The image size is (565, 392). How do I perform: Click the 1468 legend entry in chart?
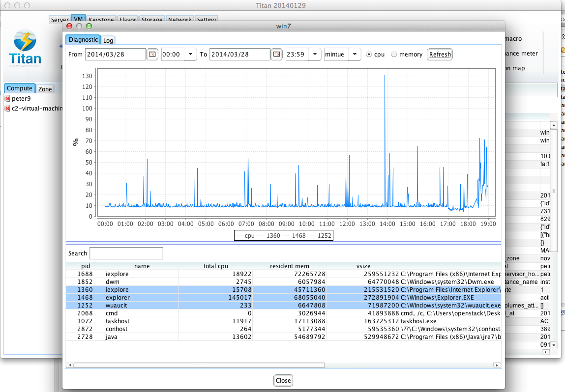coord(295,236)
